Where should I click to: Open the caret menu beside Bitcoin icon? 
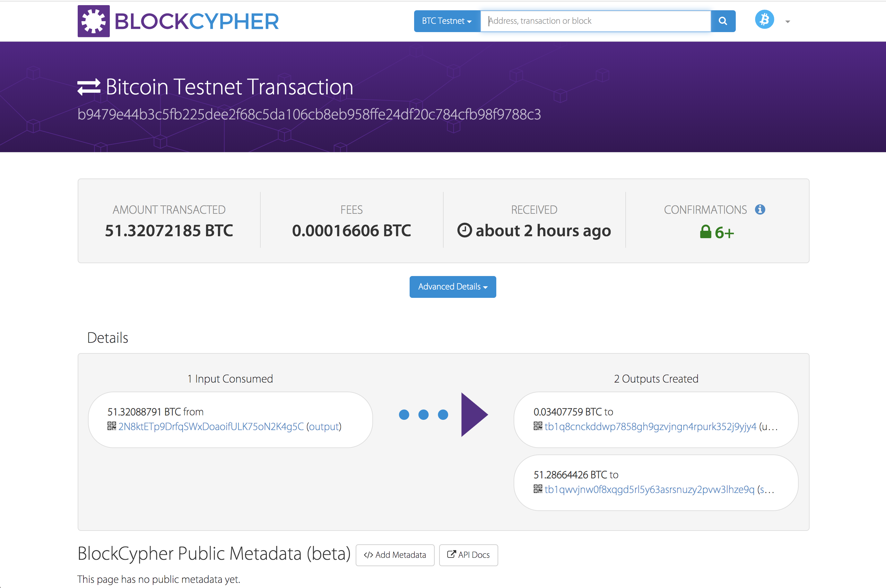point(787,22)
